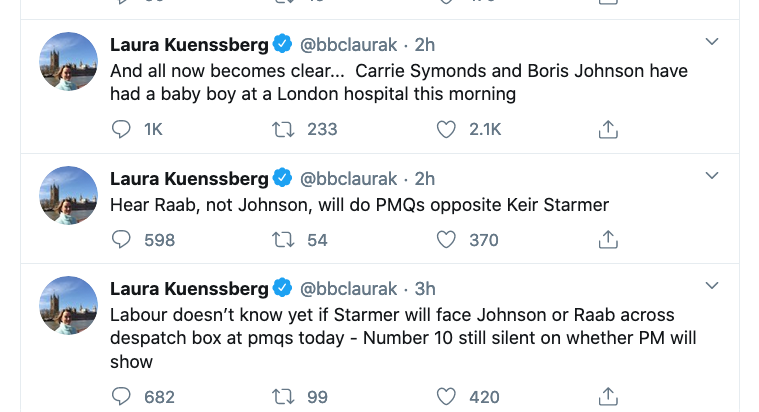This screenshot has width=759, height=412.
Task: Share the baby boy announcement tweet
Action: 607,129
